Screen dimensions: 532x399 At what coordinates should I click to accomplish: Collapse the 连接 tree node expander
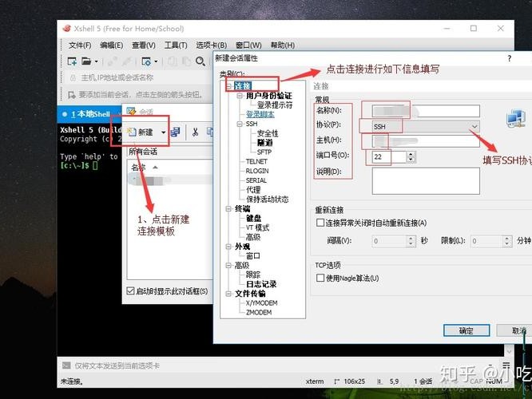click(229, 86)
